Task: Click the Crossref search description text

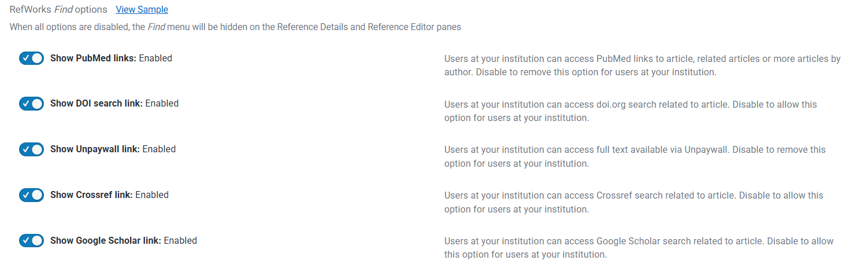Action: (x=633, y=202)
